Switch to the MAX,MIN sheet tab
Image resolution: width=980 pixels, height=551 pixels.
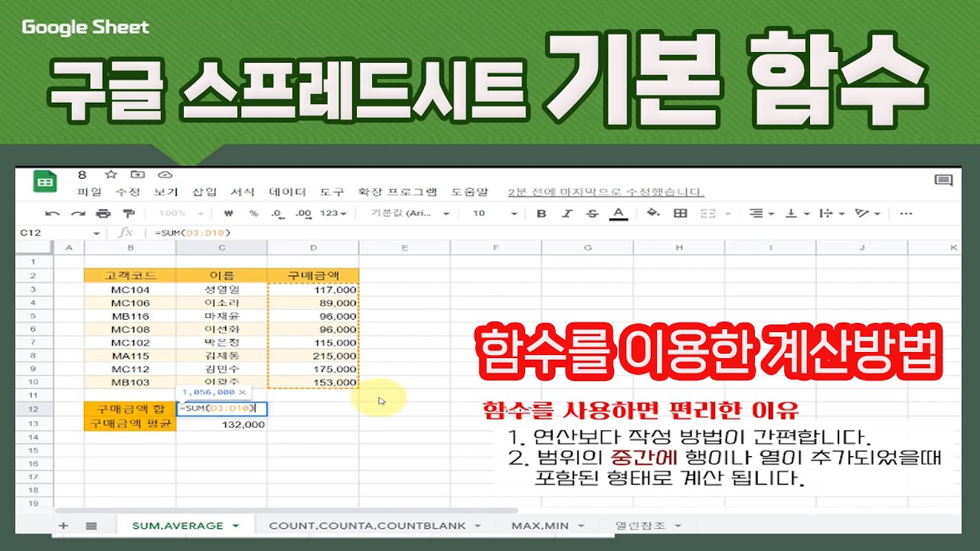point(547,526)
